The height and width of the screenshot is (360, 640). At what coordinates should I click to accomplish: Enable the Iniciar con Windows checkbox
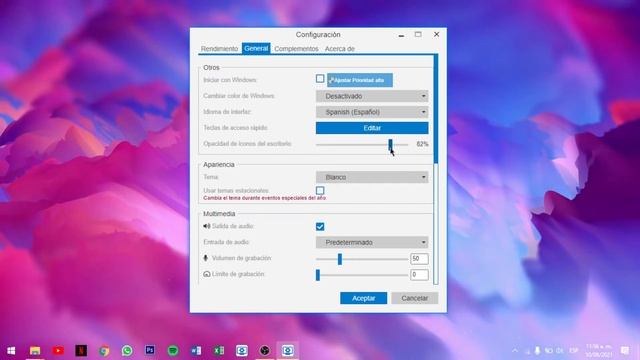click(x=320, y=78)
